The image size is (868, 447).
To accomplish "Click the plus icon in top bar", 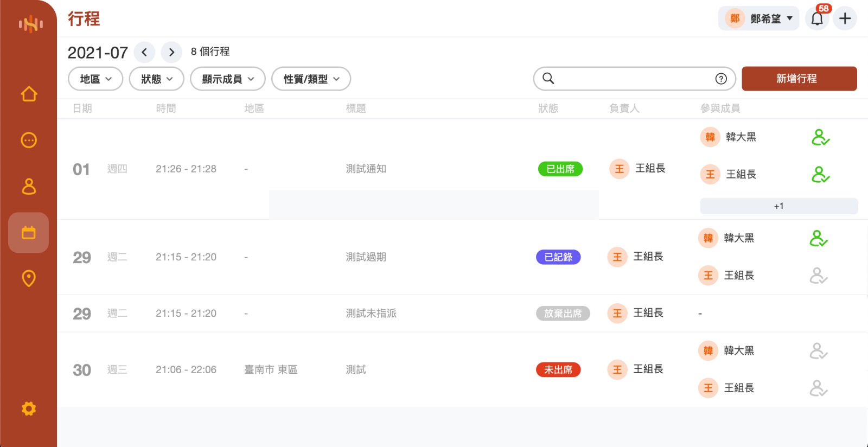I will 845,18.
